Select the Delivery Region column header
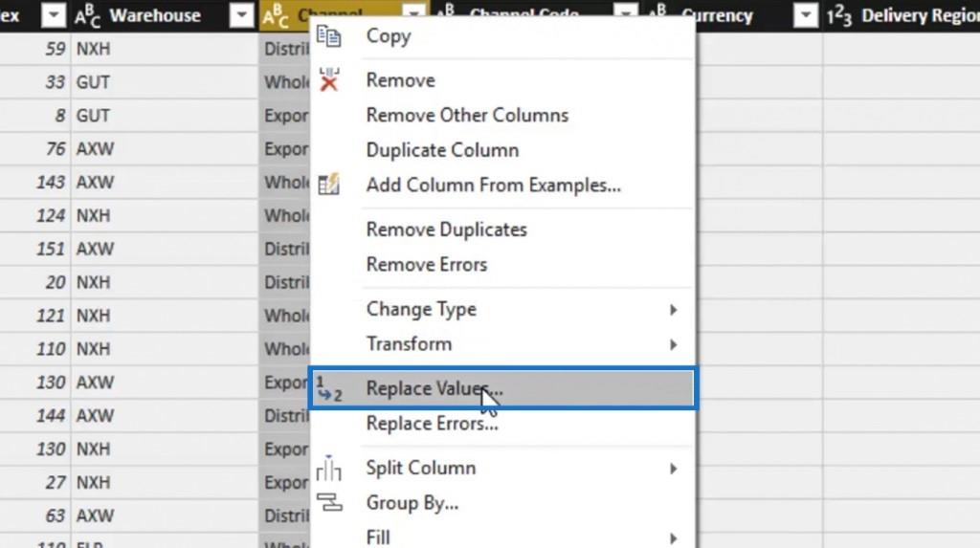Screen dimensions: 980x548 pos(902,15)
